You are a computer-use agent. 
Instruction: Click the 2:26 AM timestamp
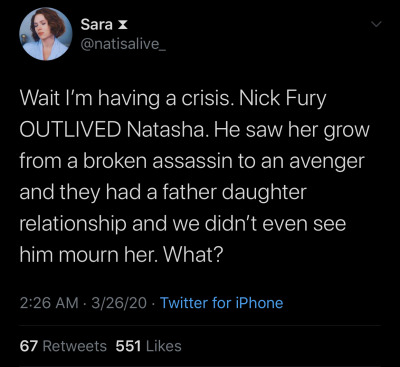(49, 303)
